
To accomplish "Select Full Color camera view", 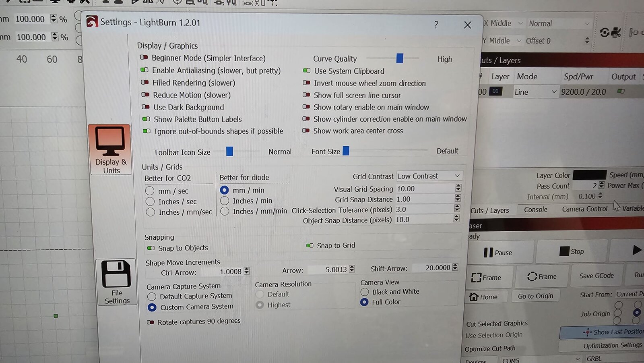I will click(364, 302).
